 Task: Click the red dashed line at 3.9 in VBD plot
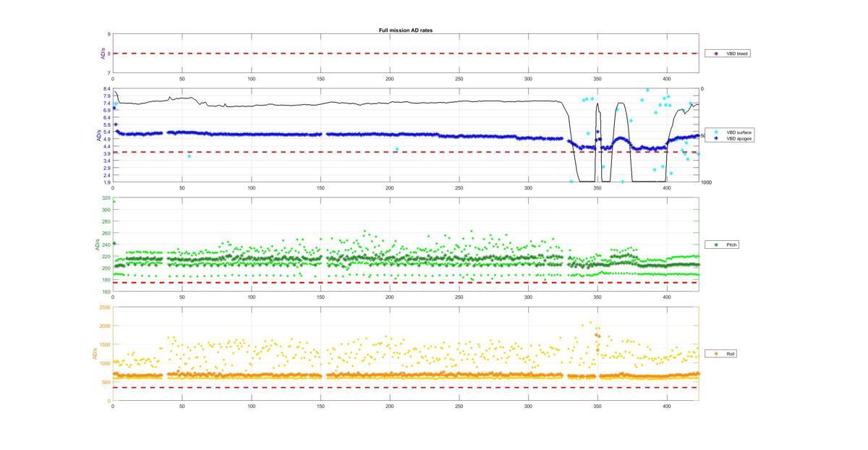[405, 152]
